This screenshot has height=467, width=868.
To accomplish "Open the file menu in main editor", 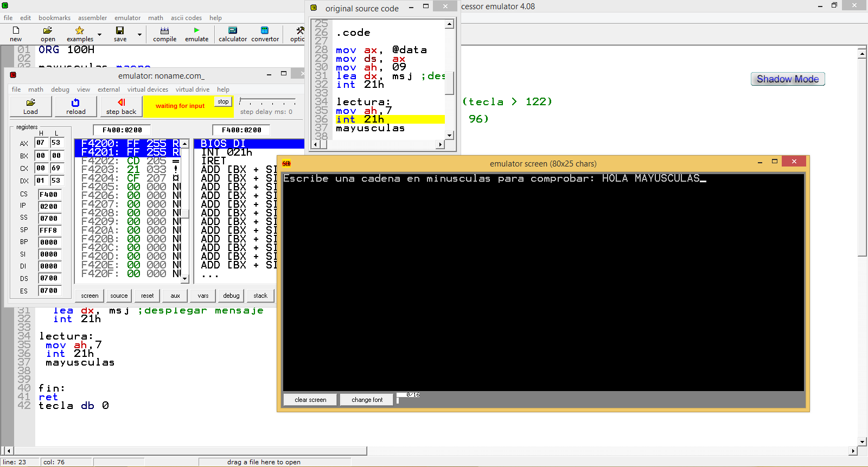I will pyautogui.click(x=8, y=18).
